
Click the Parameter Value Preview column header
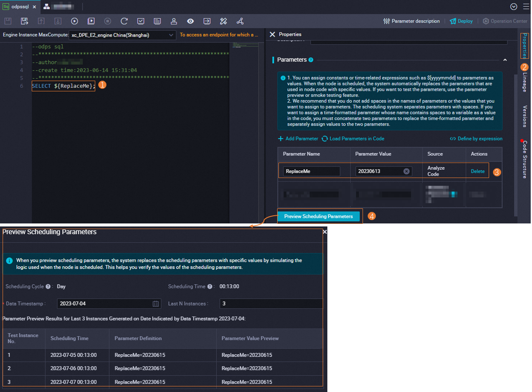250,338
